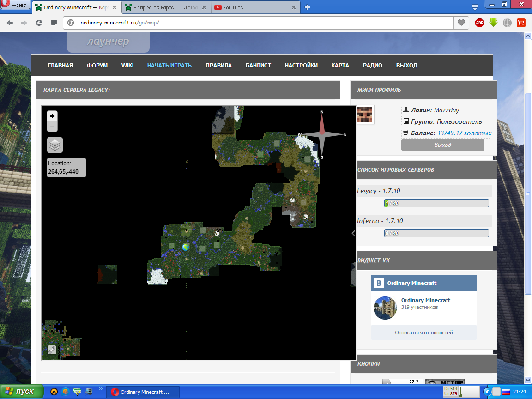Open WIKI in the site menu
Image resolution: width=532 pixels, height=399 pixels.
(127, 66)
